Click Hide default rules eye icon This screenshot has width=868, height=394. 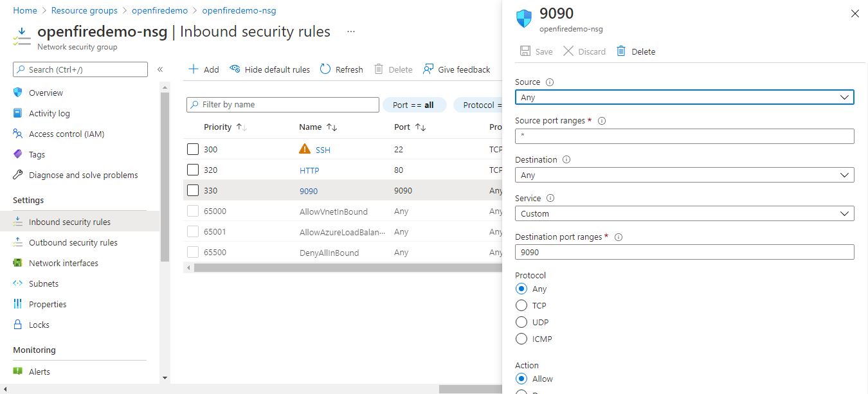pyautogui.click(x=235, y=69)
